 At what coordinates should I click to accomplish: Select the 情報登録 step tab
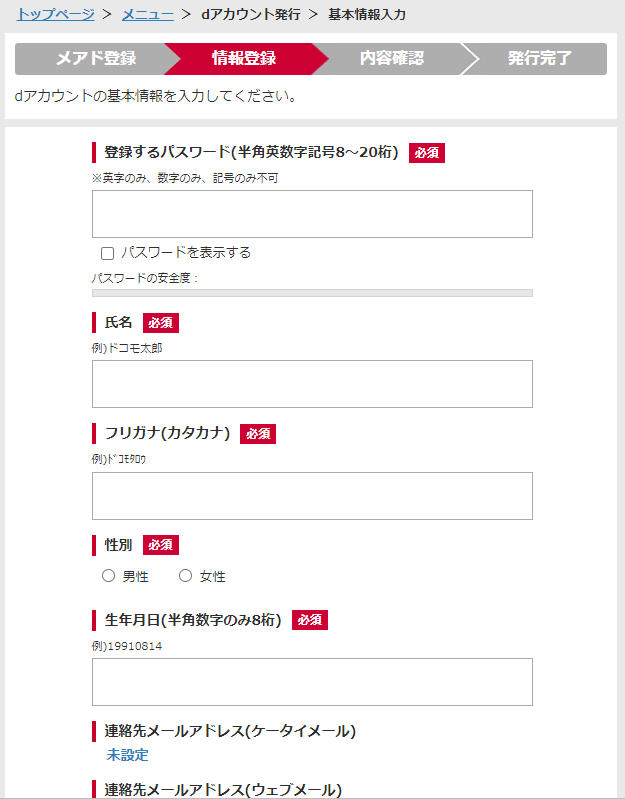pyautogui.click(x=244, y=59)
